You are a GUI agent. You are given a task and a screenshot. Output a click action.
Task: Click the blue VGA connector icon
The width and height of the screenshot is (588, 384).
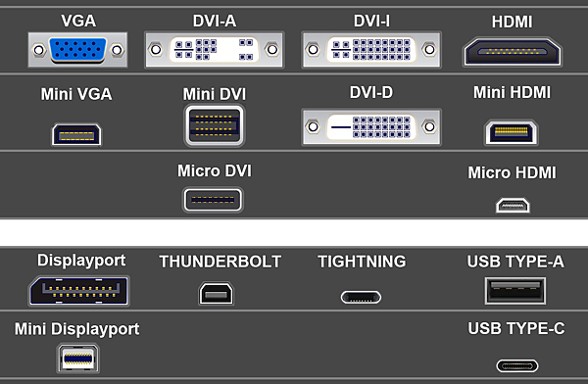click(x=77, y=50)
